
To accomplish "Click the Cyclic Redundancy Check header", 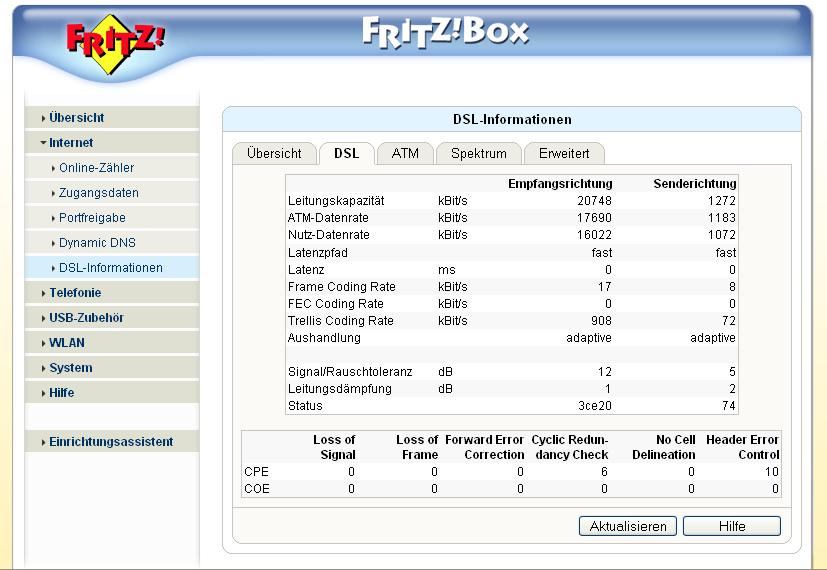I will click(570, 447).
